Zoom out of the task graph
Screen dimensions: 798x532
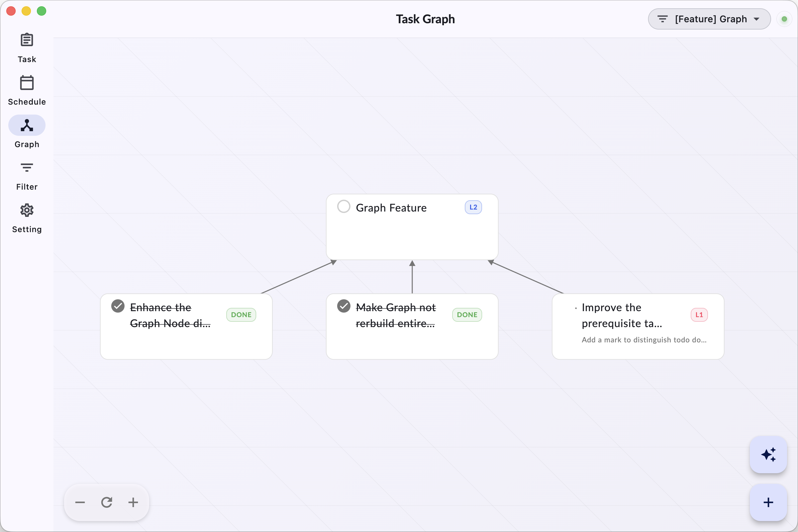pos(80,502)
